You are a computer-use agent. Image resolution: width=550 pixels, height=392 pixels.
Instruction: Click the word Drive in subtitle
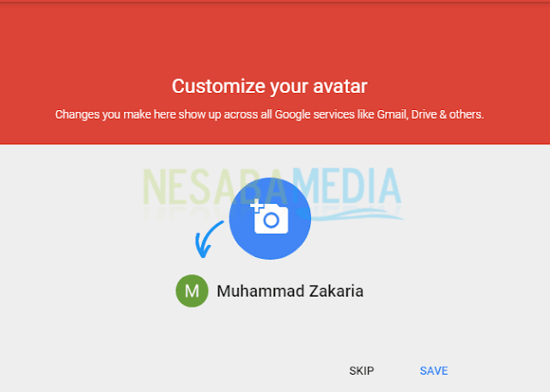tap(424, 114)
